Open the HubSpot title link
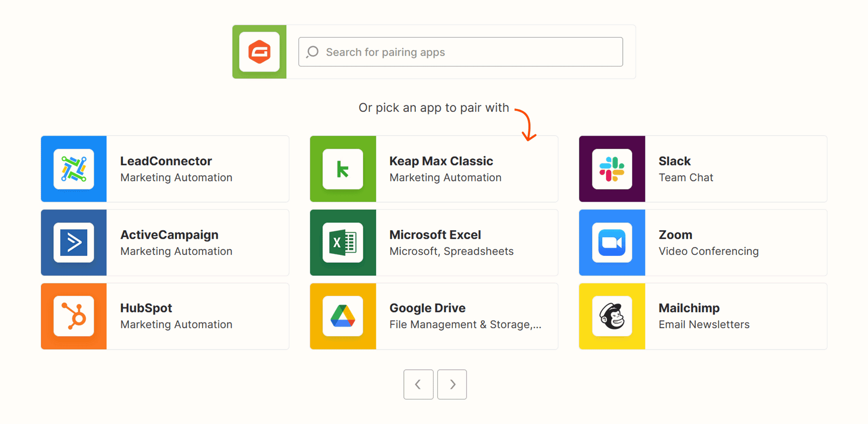Screen dimensions: 868x424 click(146, 308)
